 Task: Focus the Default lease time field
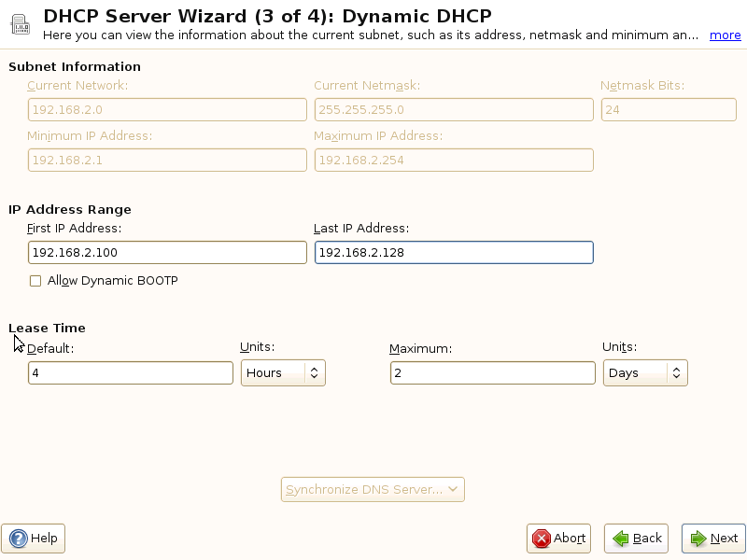pos(131,373)
